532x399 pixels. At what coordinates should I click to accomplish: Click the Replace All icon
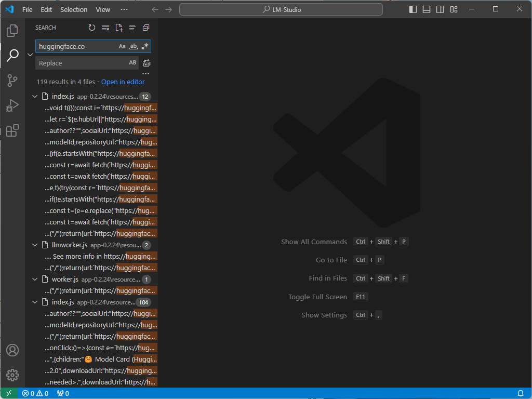click(147, 63)
